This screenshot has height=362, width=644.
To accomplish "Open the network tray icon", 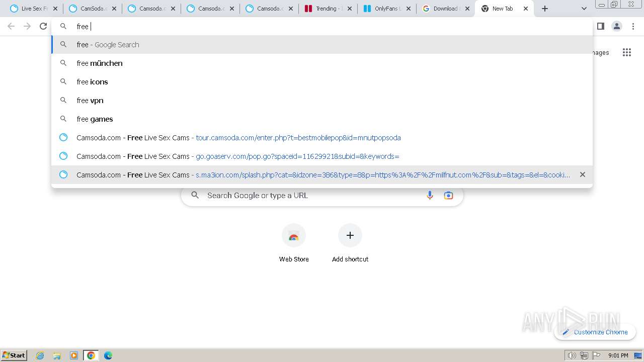I will (x=584, y=355).
